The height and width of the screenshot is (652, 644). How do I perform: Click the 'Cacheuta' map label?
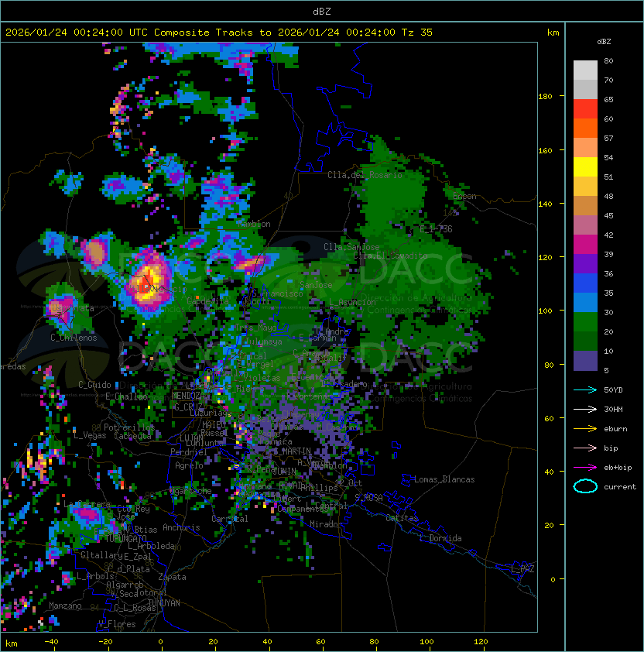click(x=132, y=436)
